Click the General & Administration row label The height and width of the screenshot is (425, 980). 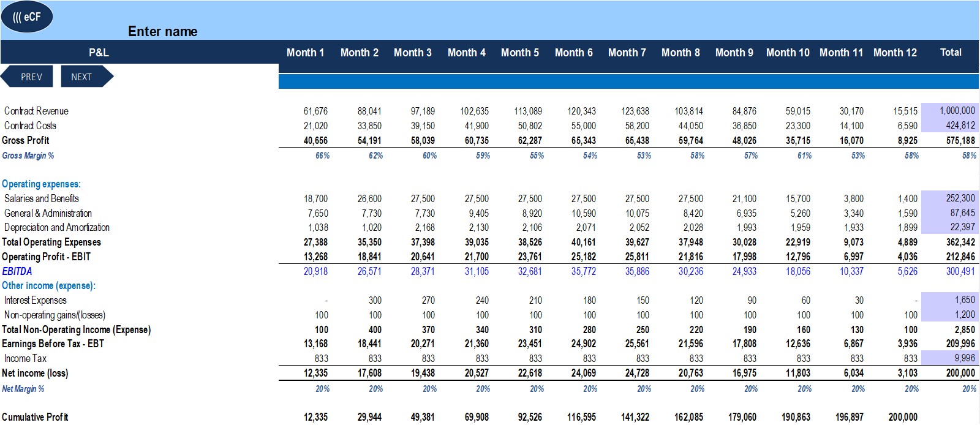[48, 213]
